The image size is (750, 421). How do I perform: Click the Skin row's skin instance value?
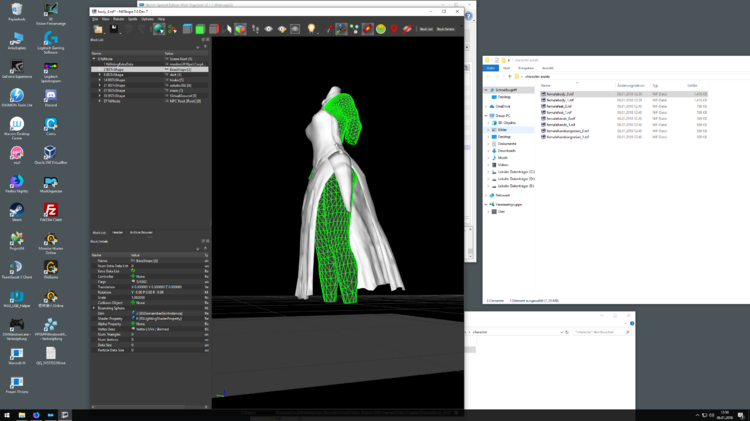[159, 313]
